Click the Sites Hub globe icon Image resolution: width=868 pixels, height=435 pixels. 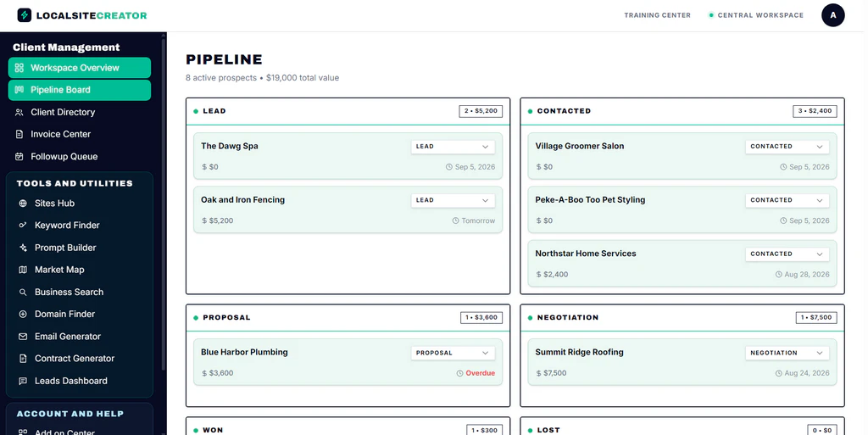click(23, 204)
